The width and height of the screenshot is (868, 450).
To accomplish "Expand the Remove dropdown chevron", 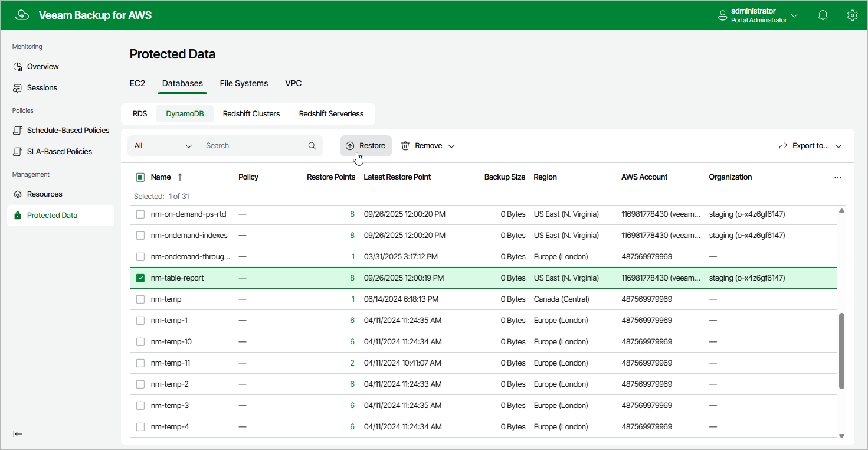I will click(x=451, y=146).
